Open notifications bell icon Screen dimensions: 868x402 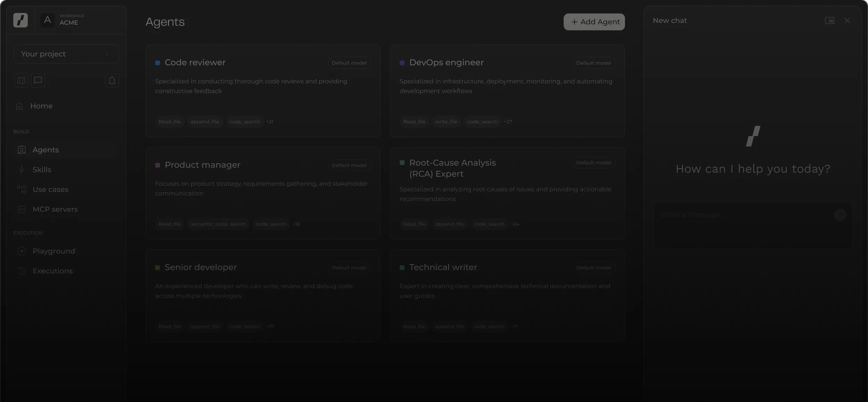tap(112, 81)
